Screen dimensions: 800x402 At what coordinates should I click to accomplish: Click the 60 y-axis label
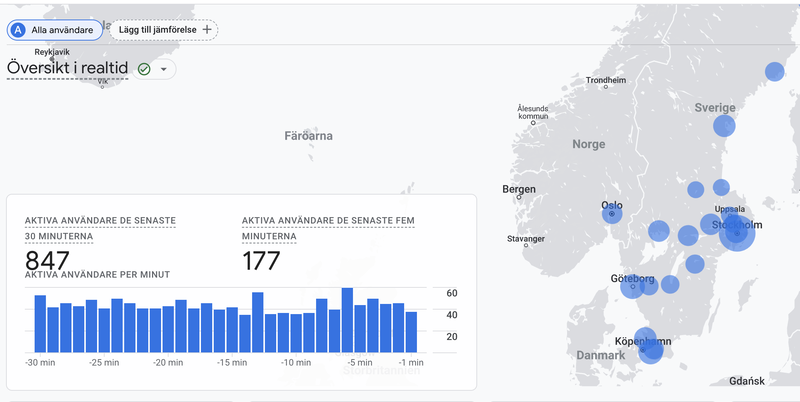pyautogui.click(x=452, y=293)
